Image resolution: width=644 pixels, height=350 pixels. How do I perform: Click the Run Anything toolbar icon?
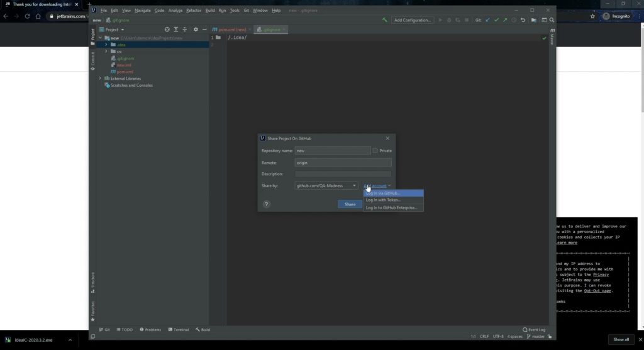tap(544, 20)
